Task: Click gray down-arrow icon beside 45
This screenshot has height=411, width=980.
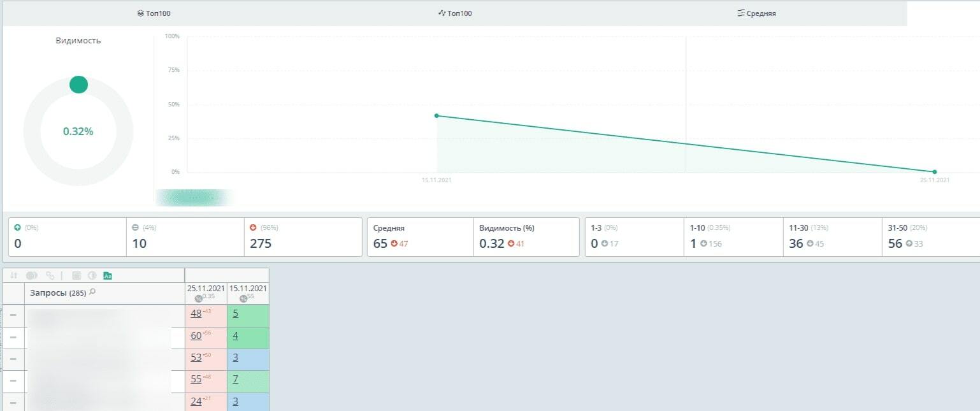Action: (x=810, y=243)
